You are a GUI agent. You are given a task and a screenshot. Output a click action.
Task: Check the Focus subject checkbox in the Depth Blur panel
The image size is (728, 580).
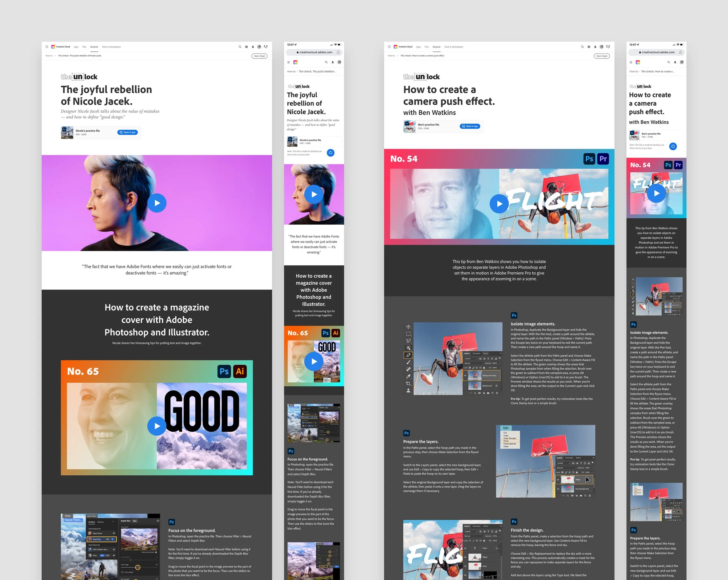point(122,572)
